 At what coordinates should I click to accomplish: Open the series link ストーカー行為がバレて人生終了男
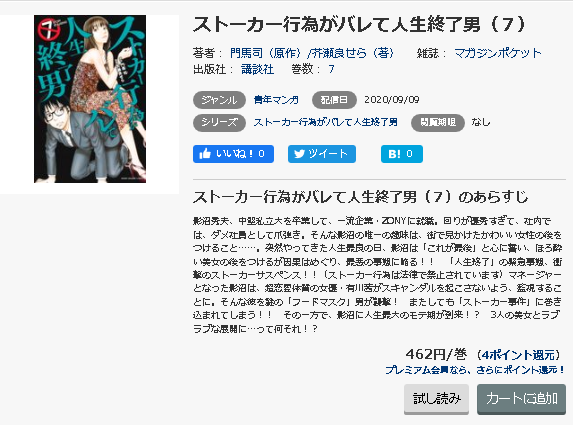click(326, 122)
